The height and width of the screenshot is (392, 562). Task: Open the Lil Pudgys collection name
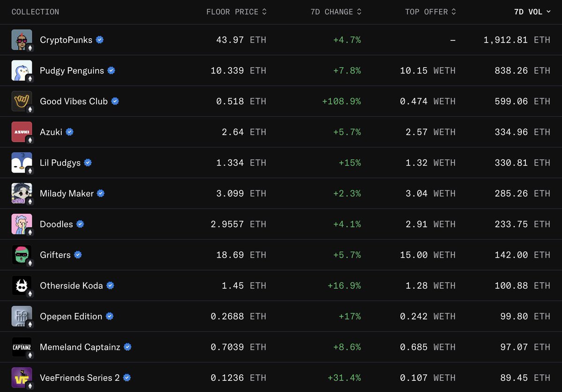pos(60,163)
